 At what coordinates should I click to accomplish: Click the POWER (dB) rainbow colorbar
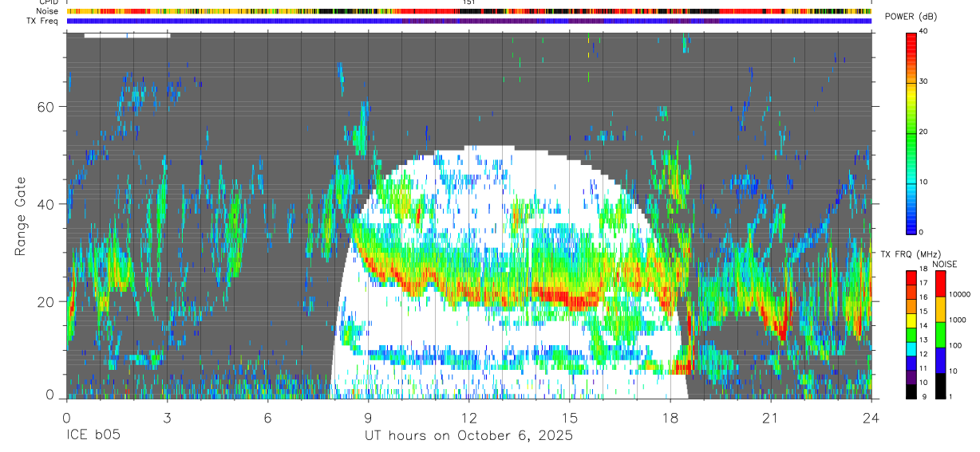click(x=911, y=132)
